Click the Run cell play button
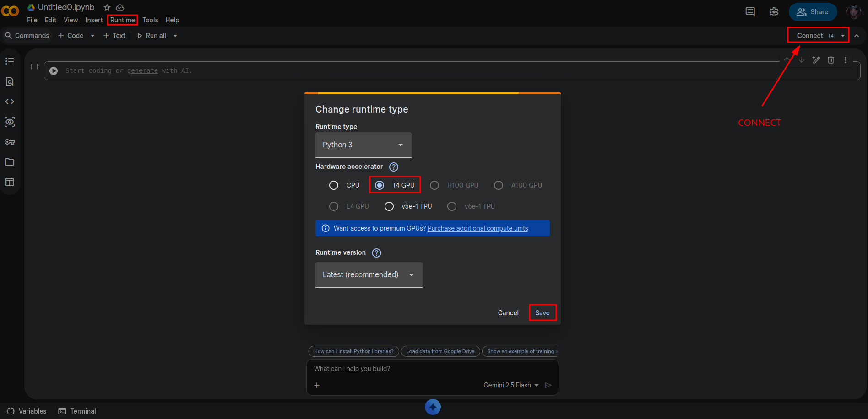 pos(54,71)
